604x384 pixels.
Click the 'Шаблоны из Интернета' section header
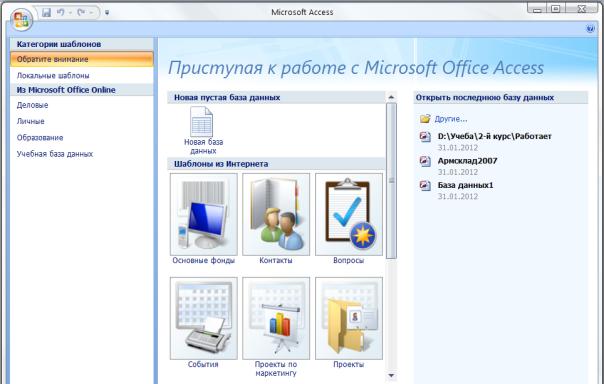[276, 164]
